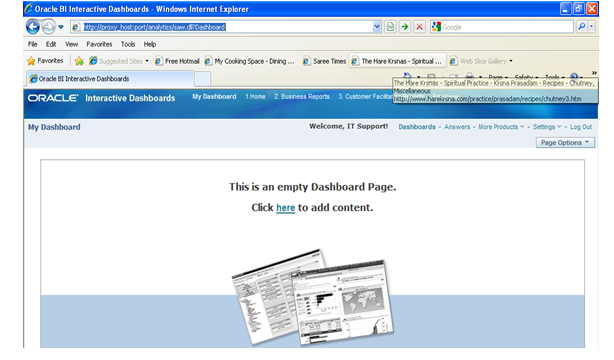The width and height of the screenshot is (614, 360).
Task: Click 'here' to add content
Action: (x=285, y=208)
